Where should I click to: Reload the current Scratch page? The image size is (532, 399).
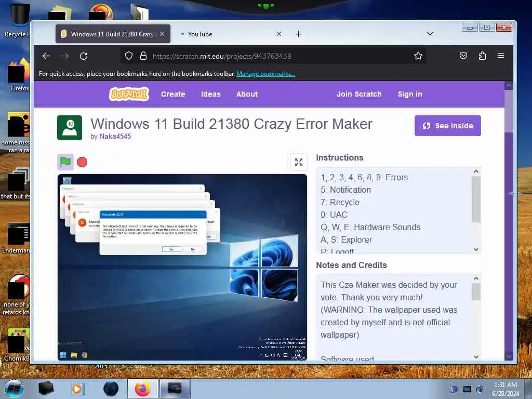point(84,56)
